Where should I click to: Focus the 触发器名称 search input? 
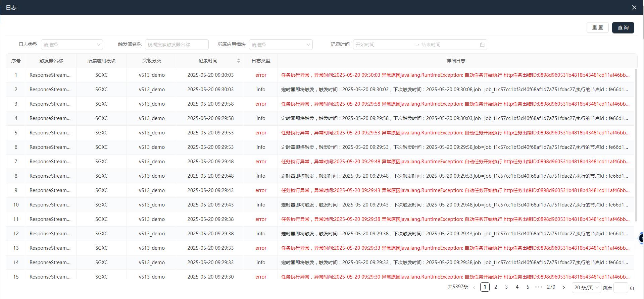pyautogui.click(x=177, y=45)
